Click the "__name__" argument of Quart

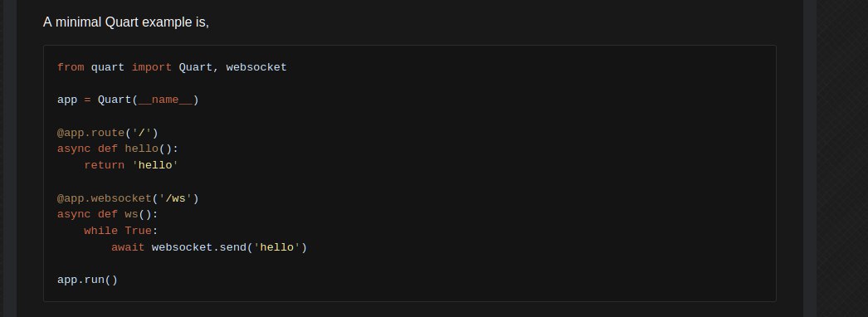click(165, 100)
